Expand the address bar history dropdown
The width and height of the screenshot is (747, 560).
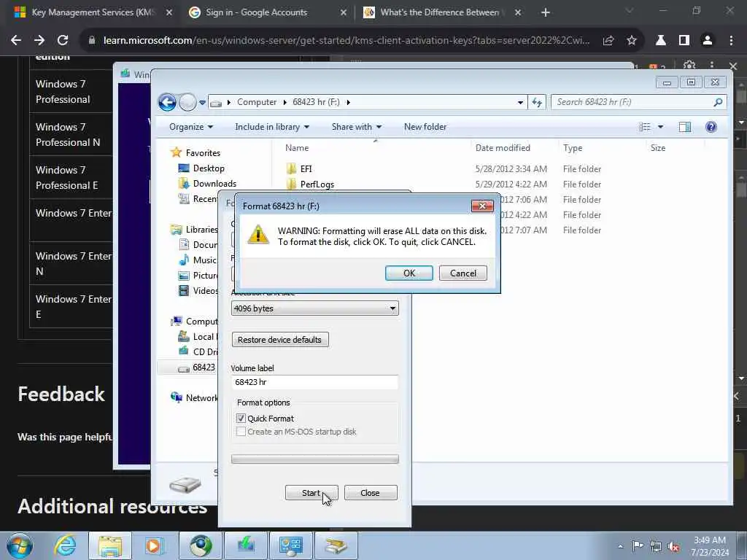pos(520,102)
